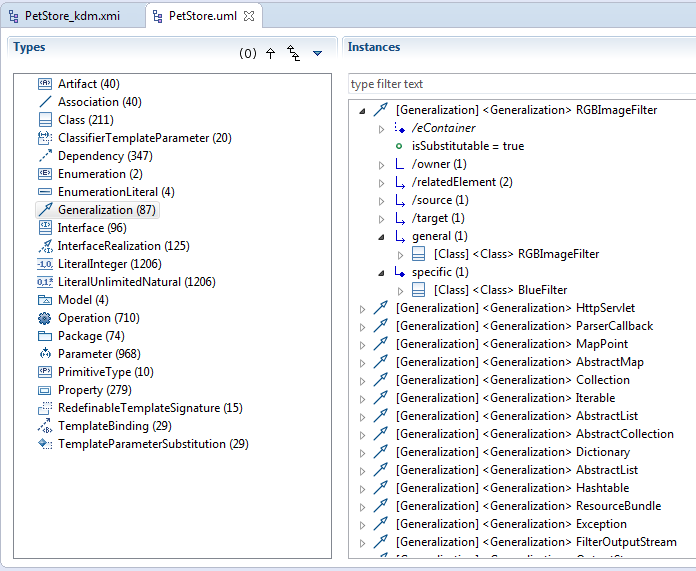Select the Collection generalization row
Viewport: 696px width, 571px height.
[513, 380]
